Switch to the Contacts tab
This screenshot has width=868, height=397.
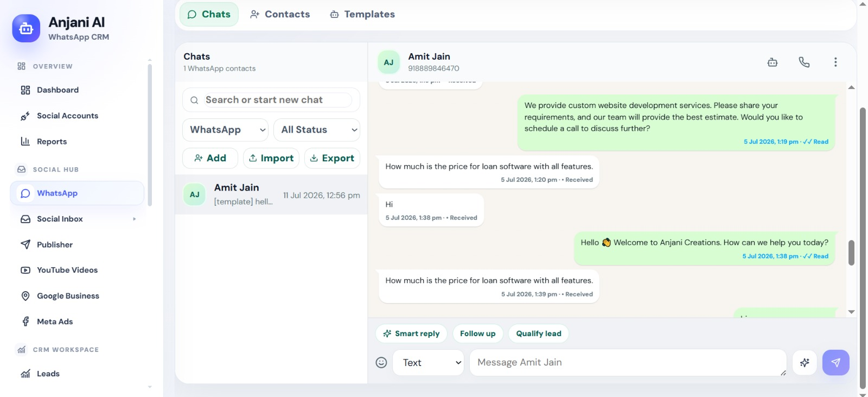(280, 14)
